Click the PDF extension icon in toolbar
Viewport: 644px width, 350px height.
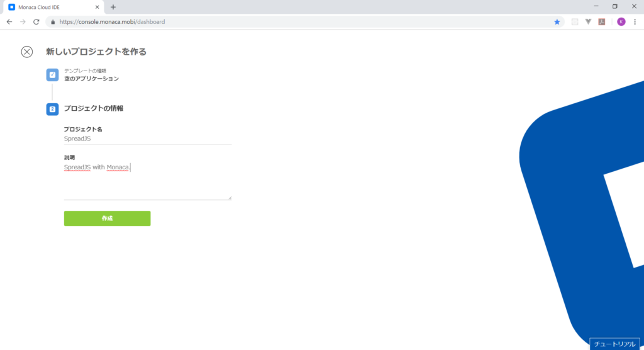coord(602,22)
